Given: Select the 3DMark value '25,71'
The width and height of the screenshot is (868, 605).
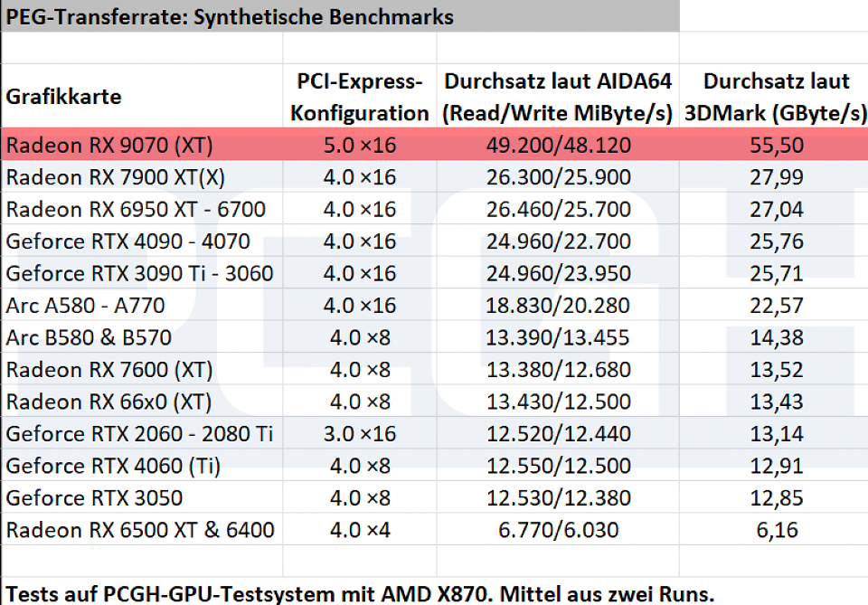Looking at the screenshot, I should coord(777,273).
